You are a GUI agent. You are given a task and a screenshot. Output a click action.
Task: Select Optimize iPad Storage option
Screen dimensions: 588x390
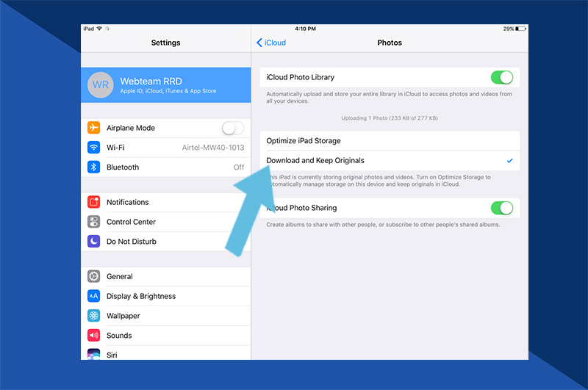click(390, 141)
